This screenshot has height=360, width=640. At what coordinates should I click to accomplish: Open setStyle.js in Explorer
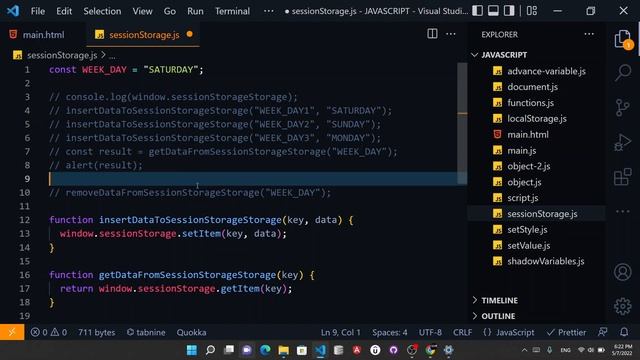click(527, 230)
